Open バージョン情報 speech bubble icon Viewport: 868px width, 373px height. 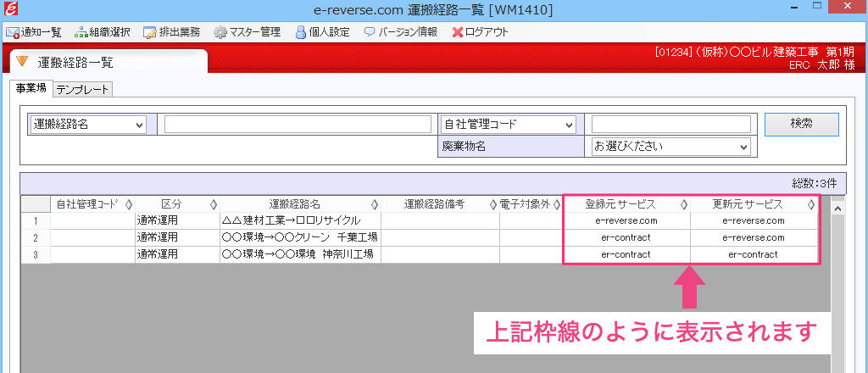coord(369,32)
